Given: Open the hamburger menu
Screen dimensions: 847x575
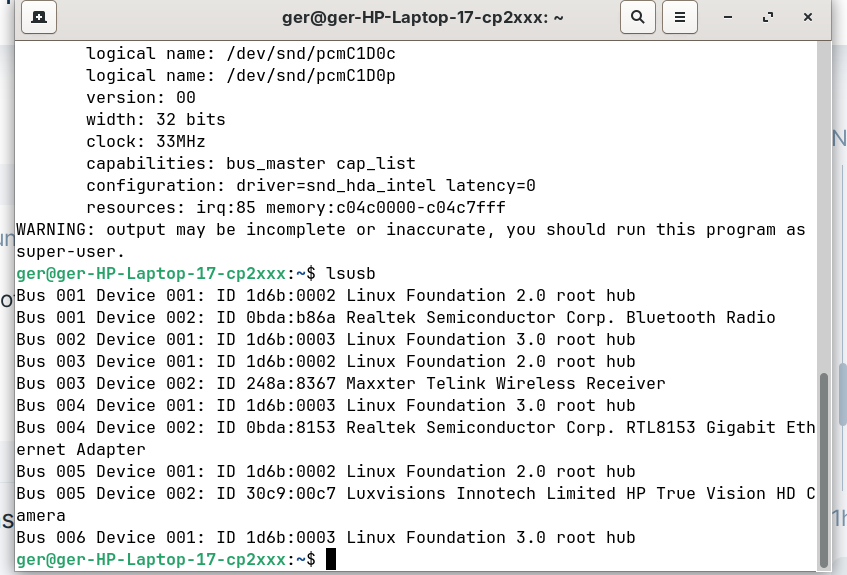Looking at the screenshot, I should click(680, 17).
